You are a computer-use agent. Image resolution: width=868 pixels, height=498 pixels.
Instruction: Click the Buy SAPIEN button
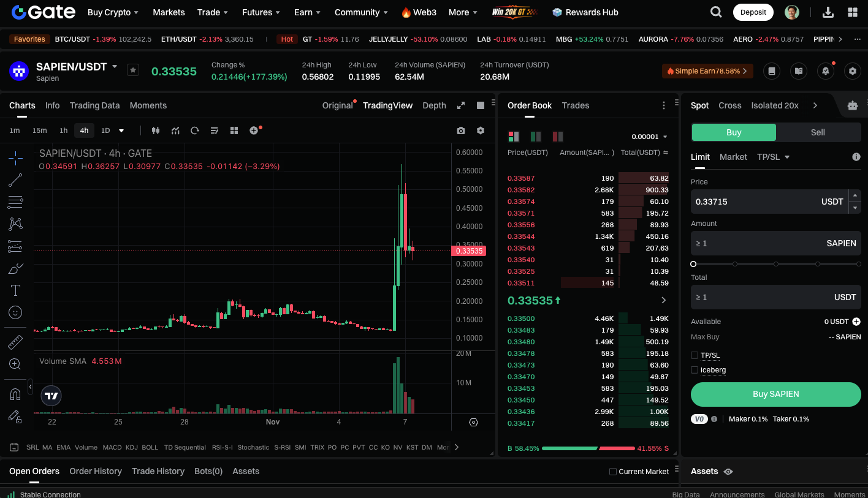pos(776,394)
